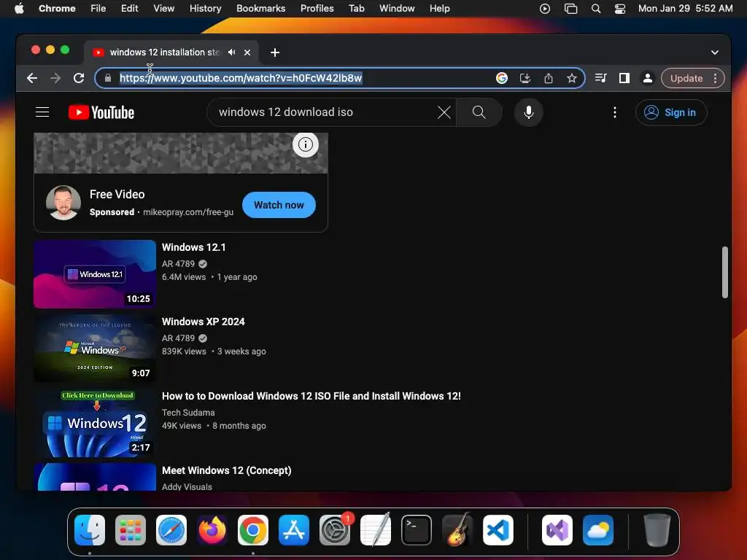Open the Windows 12.1 video thumbnail
The height and width of the screenshot is (560, 747).
95,274
